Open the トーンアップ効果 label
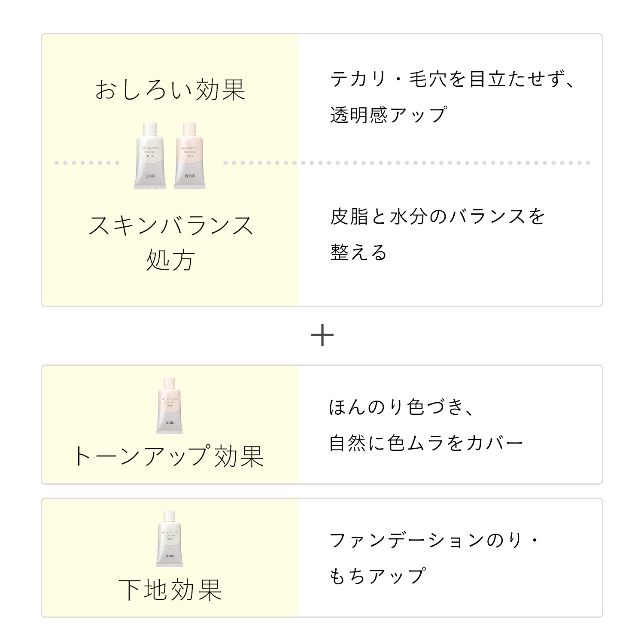 coord(169,456)
